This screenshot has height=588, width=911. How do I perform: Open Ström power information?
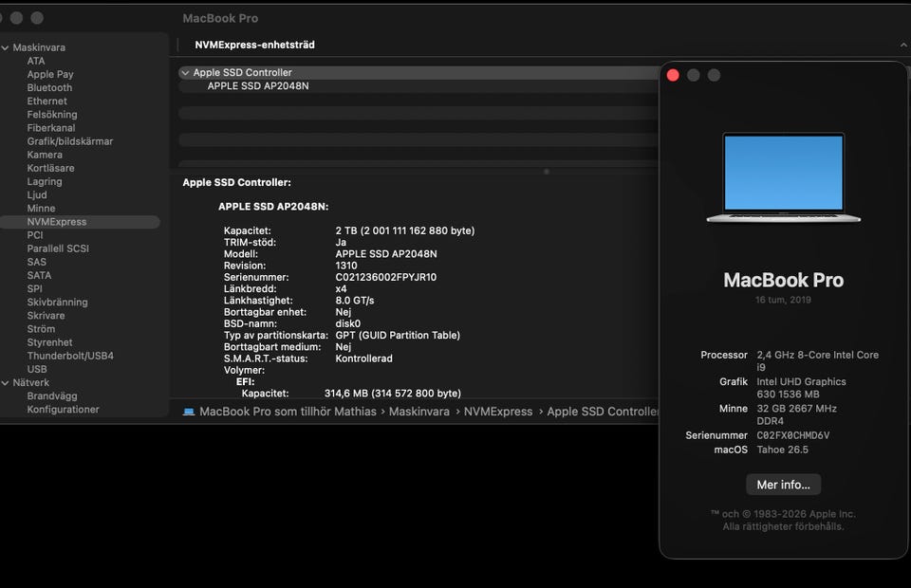click(41, 328)
